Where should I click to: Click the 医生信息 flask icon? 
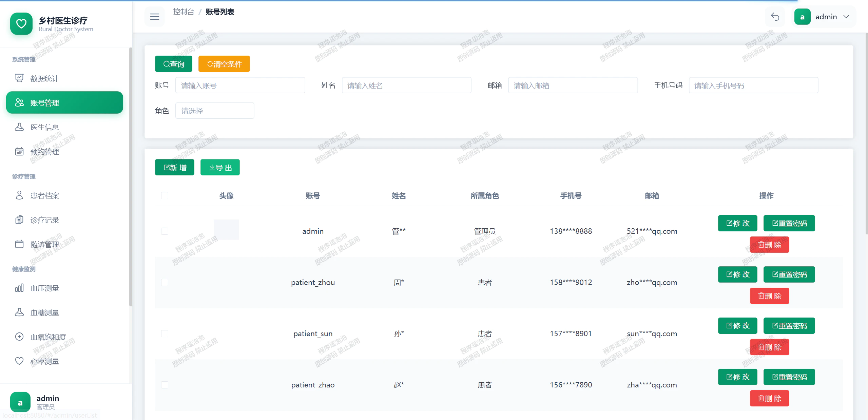(19, 127)
